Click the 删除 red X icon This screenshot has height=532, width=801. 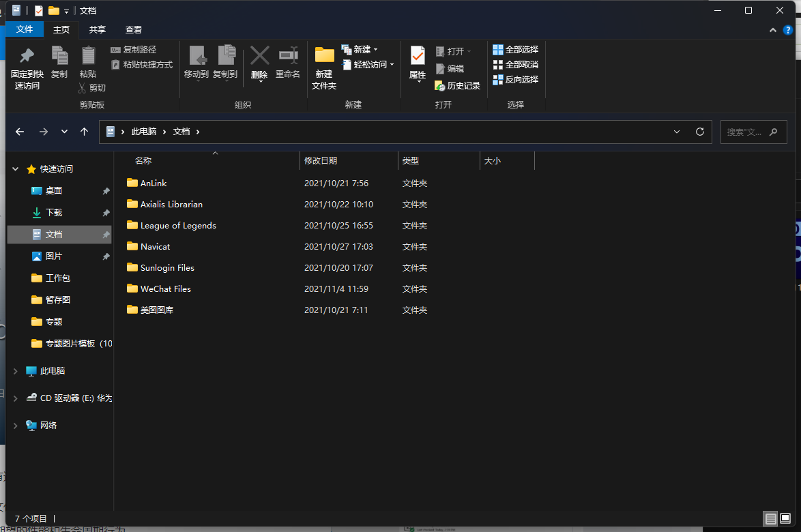coord(259,56)
